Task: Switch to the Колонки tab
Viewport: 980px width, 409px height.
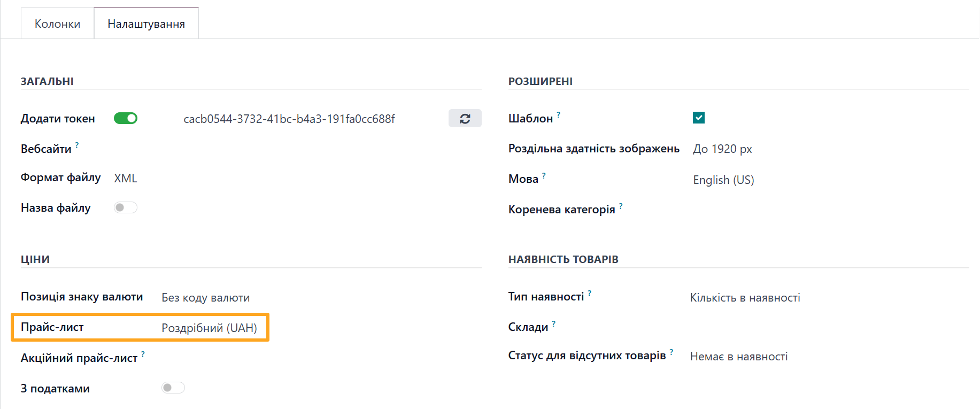Action: point(57,24)
